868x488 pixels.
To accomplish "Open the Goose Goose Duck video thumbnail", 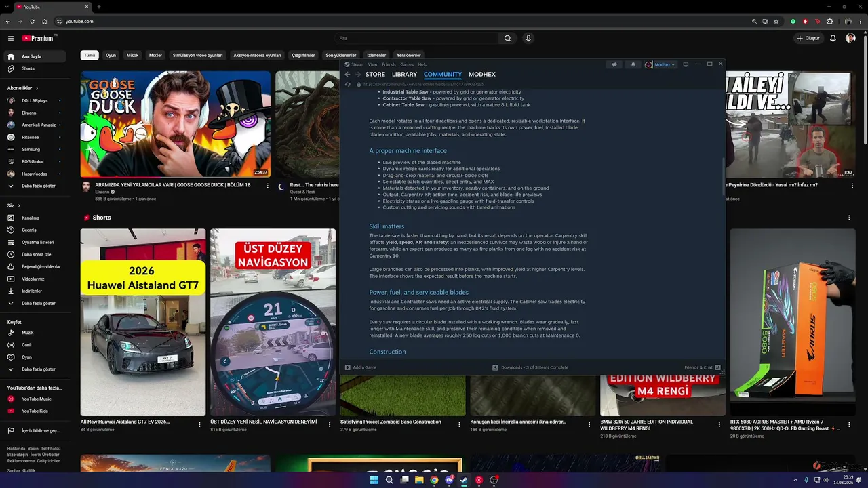I will coord(176,125).
